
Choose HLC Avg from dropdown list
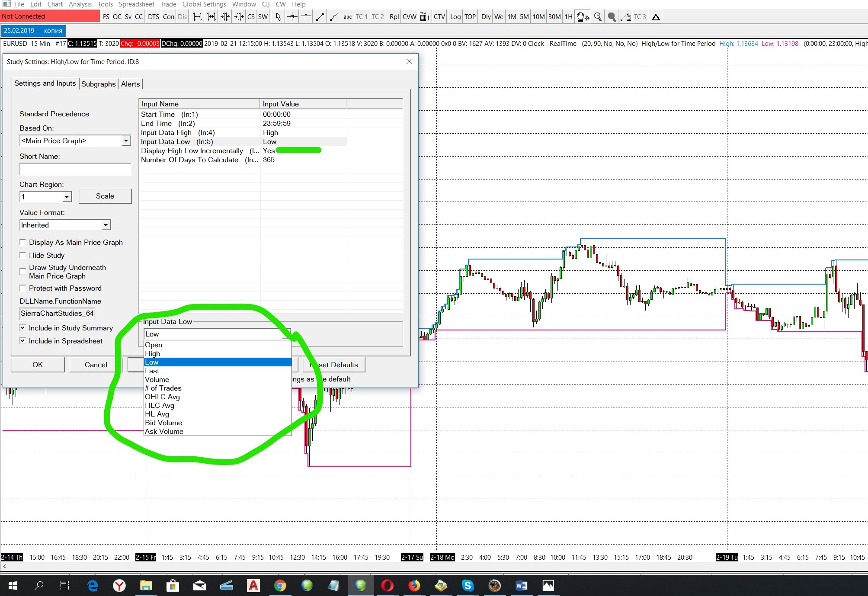[160, 405]
